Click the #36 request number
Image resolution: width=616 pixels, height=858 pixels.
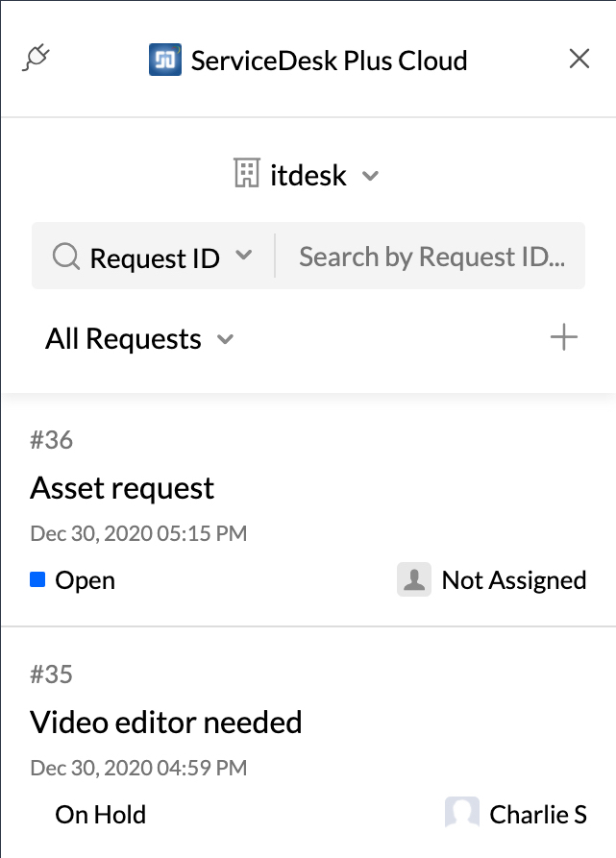(x=51, y=440)
